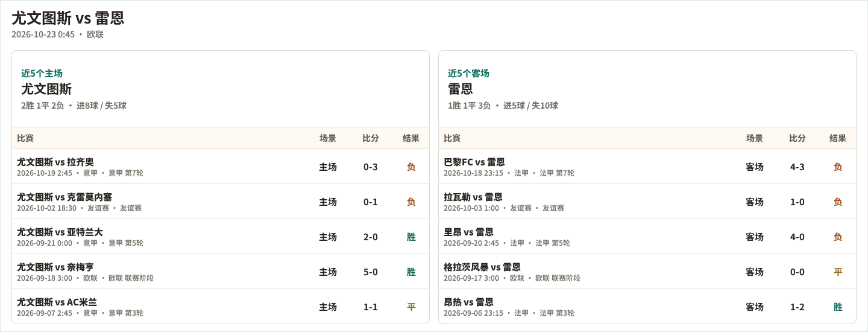Select the 拉瓦勒 vs 雷恩 match

tap(647, 202)
